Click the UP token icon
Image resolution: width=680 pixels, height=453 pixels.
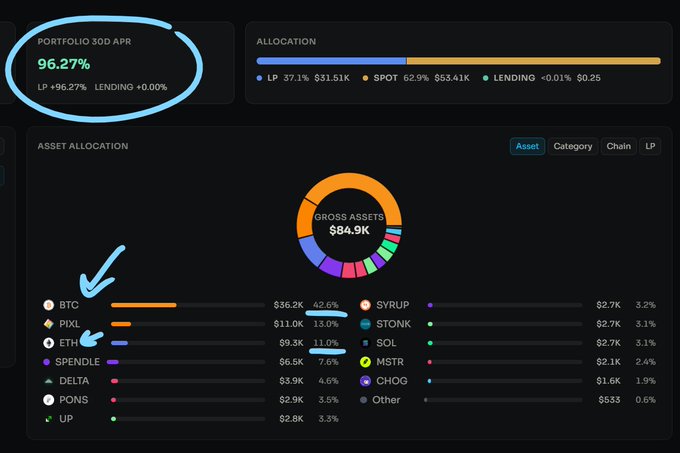(x=49, y=419)
